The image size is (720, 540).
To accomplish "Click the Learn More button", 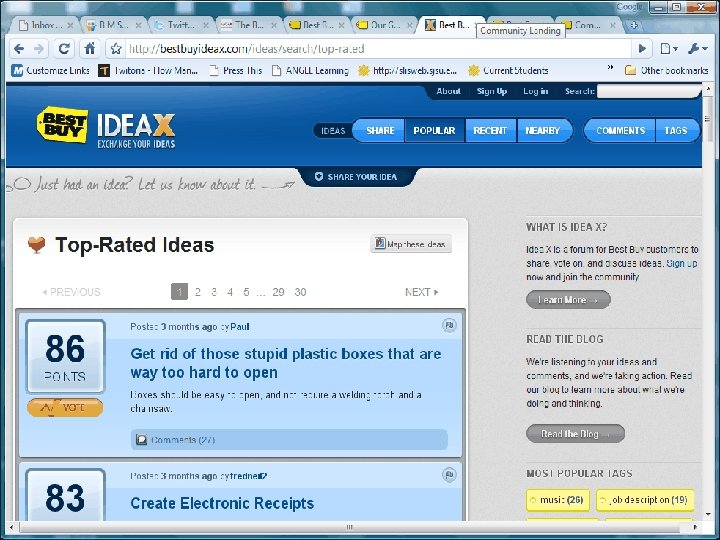I will point(568,300).
